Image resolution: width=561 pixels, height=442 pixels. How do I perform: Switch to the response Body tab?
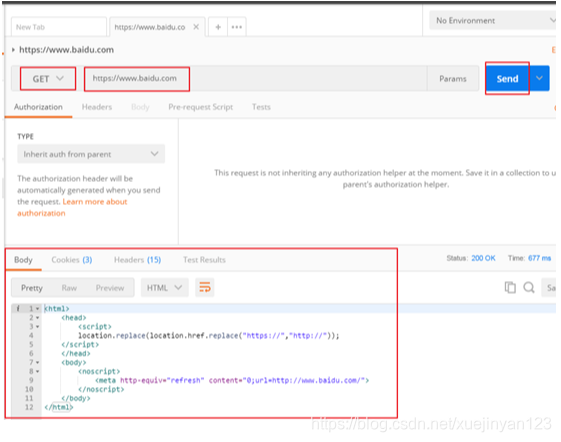coord(23,260)
